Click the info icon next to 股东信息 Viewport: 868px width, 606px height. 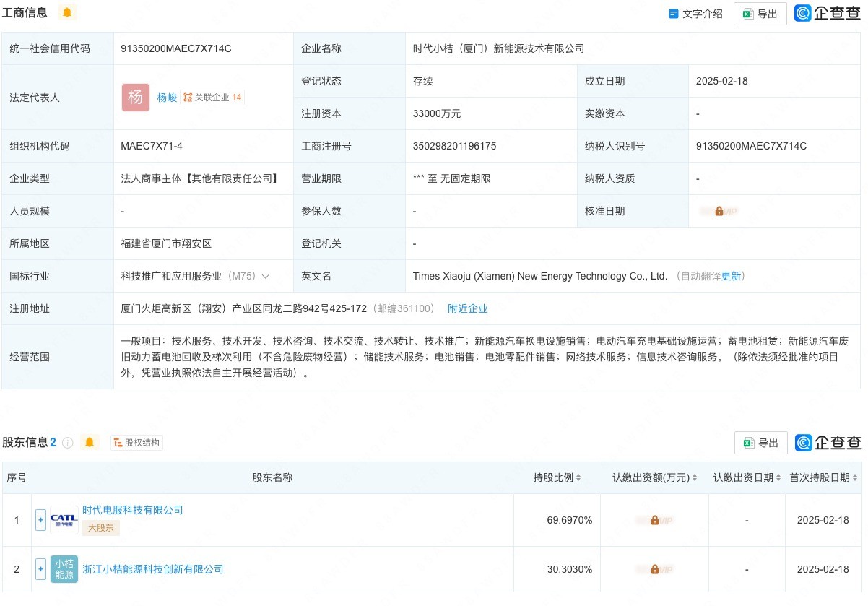coord(68,443)
